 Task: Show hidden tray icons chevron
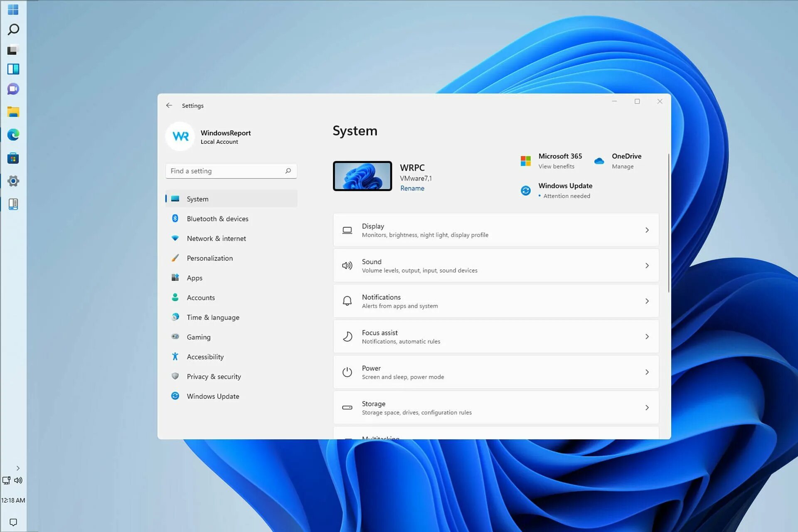[x=18, y=468]
